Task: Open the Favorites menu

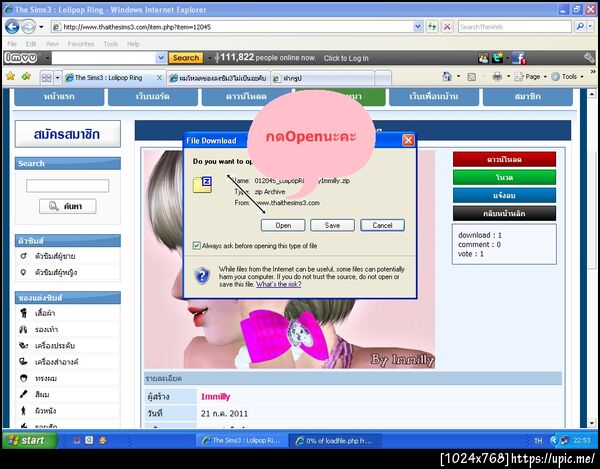Action: pyautogui.click(x=81, y=44)
